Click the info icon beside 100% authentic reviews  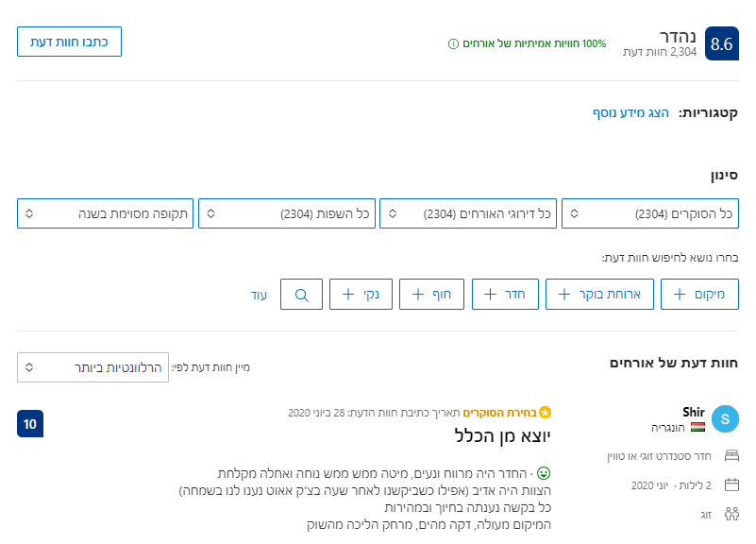point(453,43)
